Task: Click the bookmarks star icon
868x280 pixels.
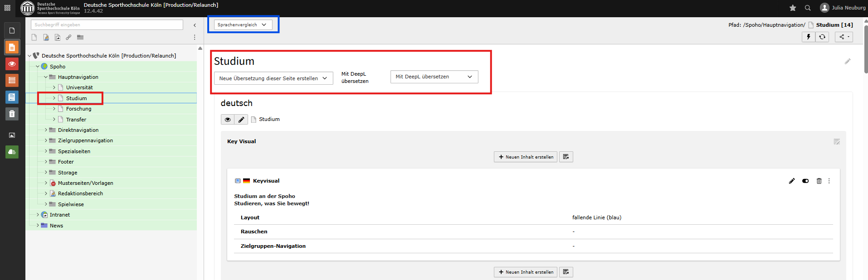Action: pyautogui.click(x=793, y=8)
